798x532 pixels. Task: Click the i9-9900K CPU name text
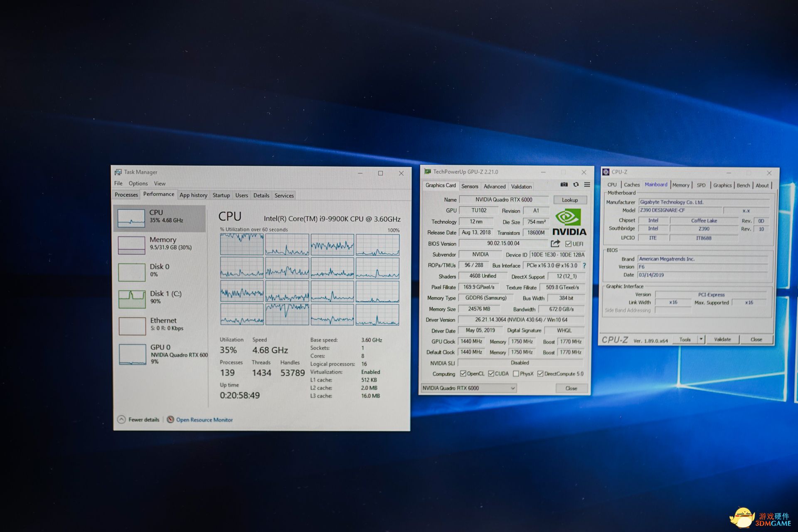(332, 219)
